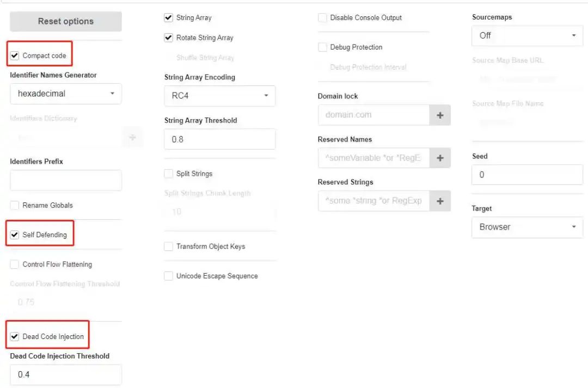588x388 pixels.
Task: Focus the String Array Threshold field
Action: coord(219,139)
